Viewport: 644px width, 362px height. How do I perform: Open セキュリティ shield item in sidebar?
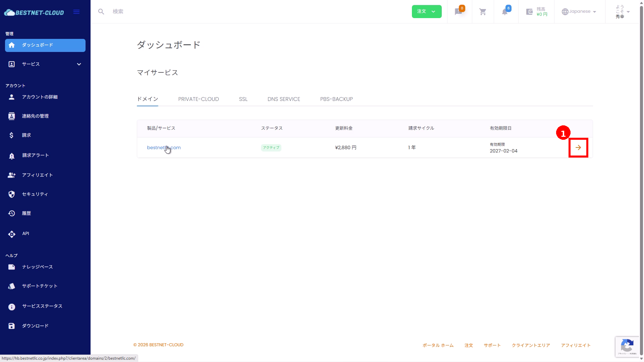[35, 194]
